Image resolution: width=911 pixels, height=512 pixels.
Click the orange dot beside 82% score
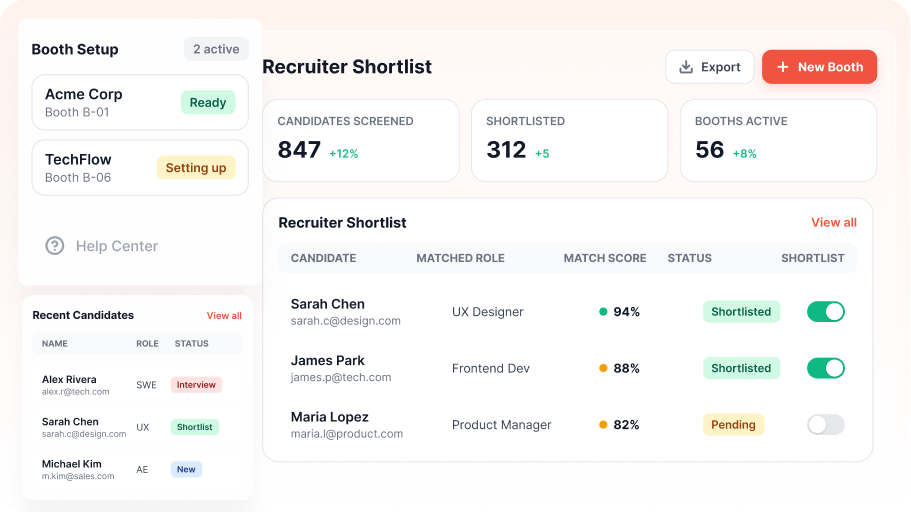[603, 425]
